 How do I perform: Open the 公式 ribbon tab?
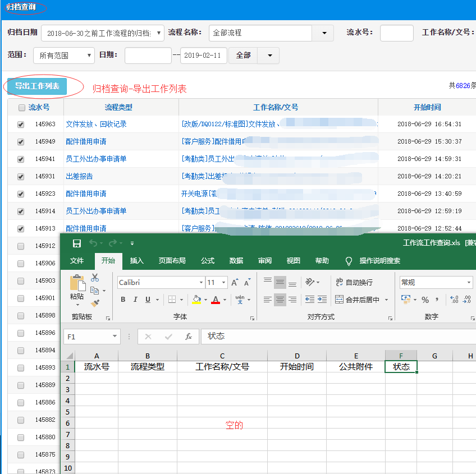(x=208, y=261)
